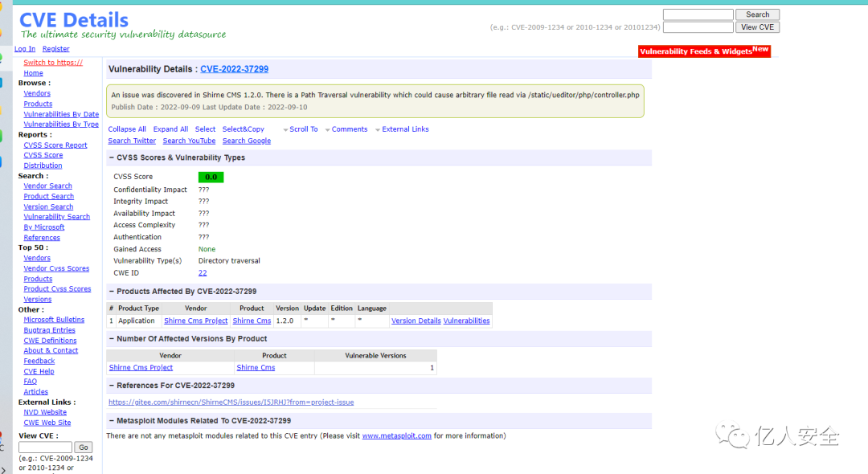Open CVSS Score Report
Screen dimensions: 868x474
point(55,145)
